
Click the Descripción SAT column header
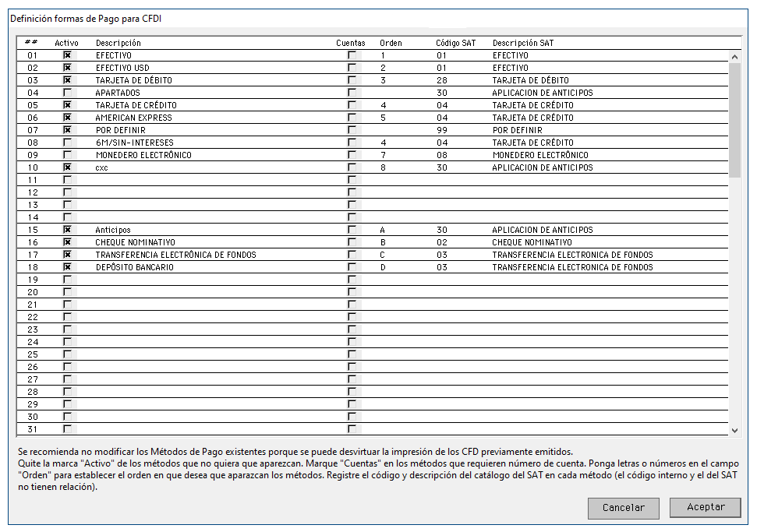point(523,43)
